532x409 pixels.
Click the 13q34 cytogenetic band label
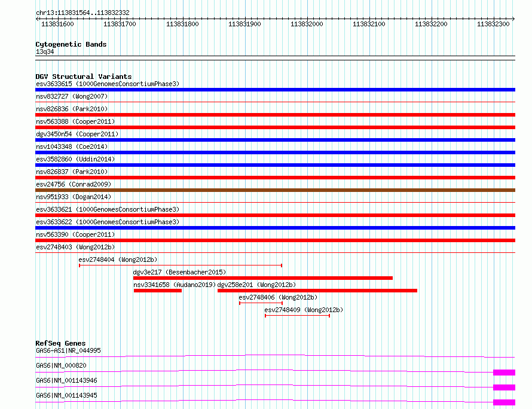click(45, 51)
